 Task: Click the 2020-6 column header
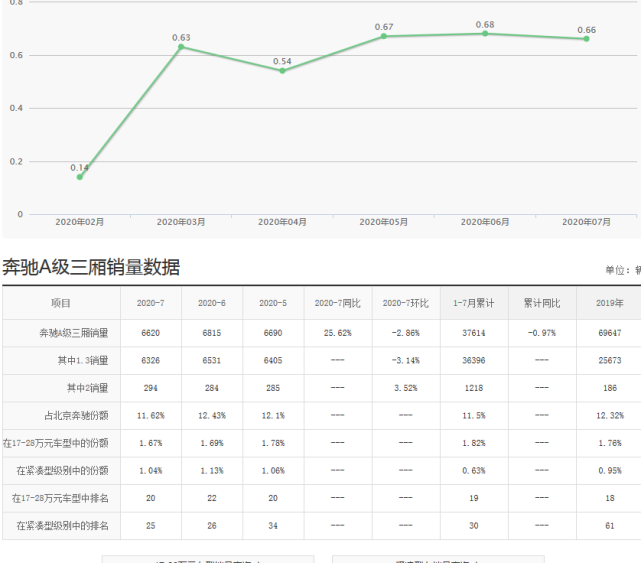pos(212,303)
